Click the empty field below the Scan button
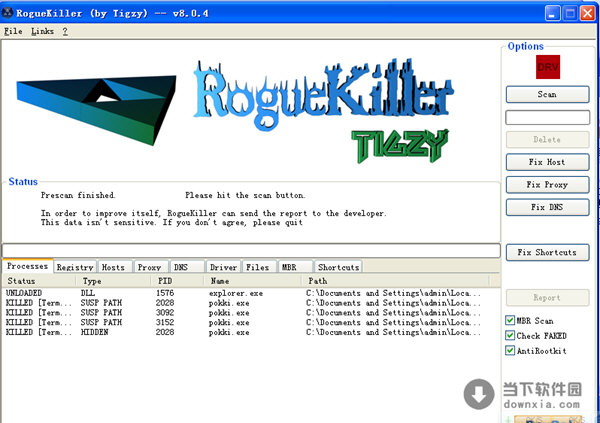This screenshot has width=600, height=423. click(547, 117)
